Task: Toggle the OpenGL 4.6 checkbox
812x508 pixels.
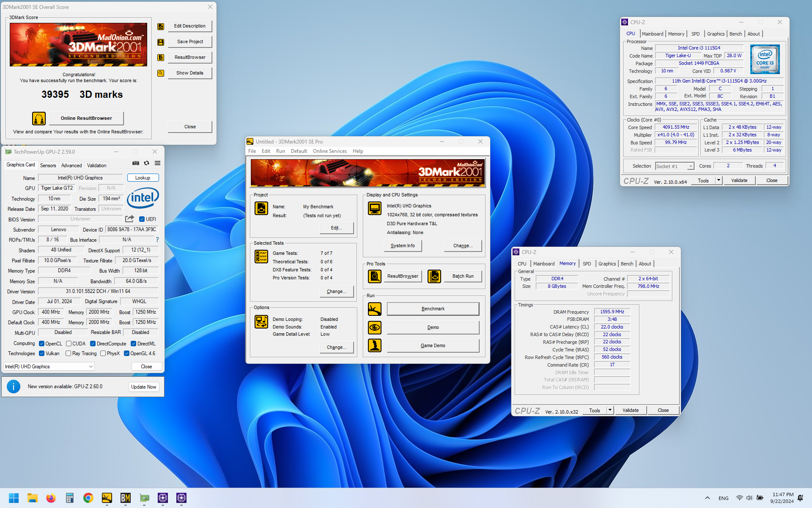Action: [x=126, y=353]
